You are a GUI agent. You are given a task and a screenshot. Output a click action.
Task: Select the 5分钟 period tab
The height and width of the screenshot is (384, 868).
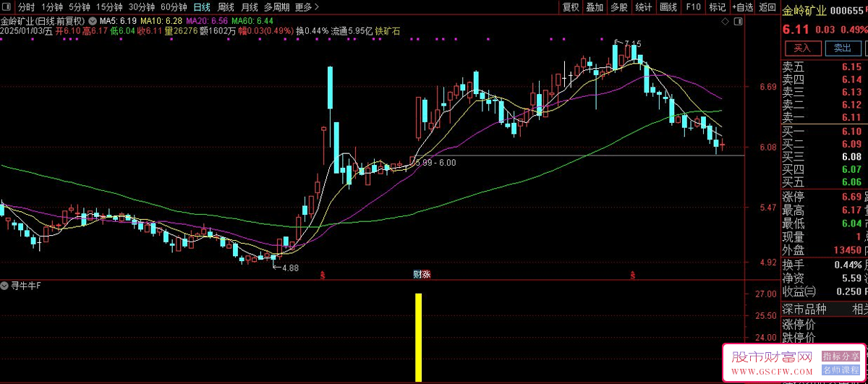click(x=80, y=7)
